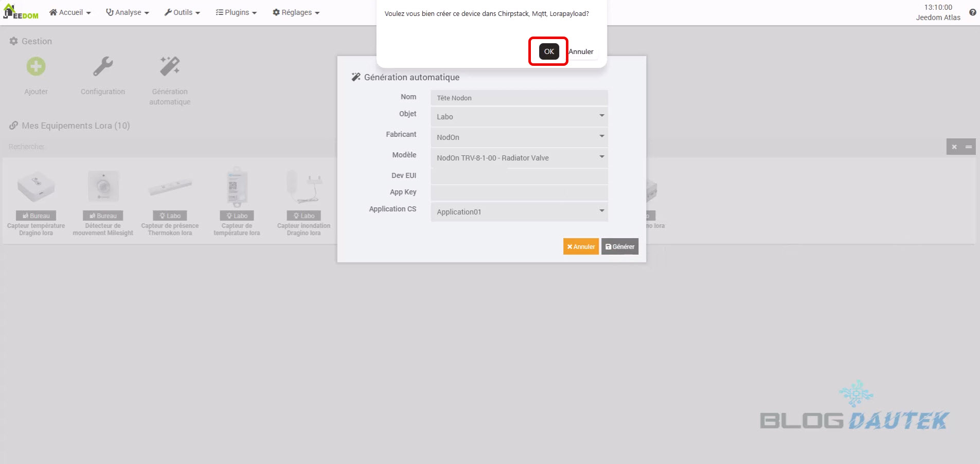Click the Dev EUI input field
This screenshot has height=464, width=980.
(x=519, y=176)
